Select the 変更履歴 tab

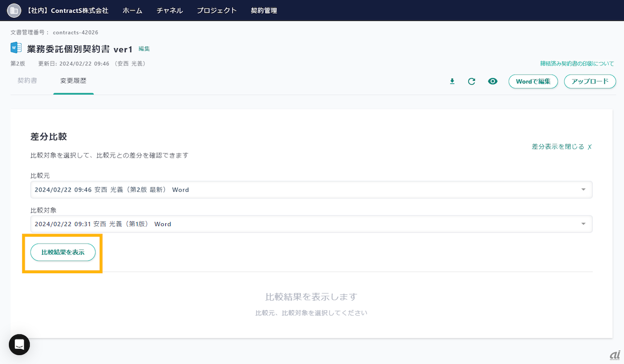click(73, 81)
